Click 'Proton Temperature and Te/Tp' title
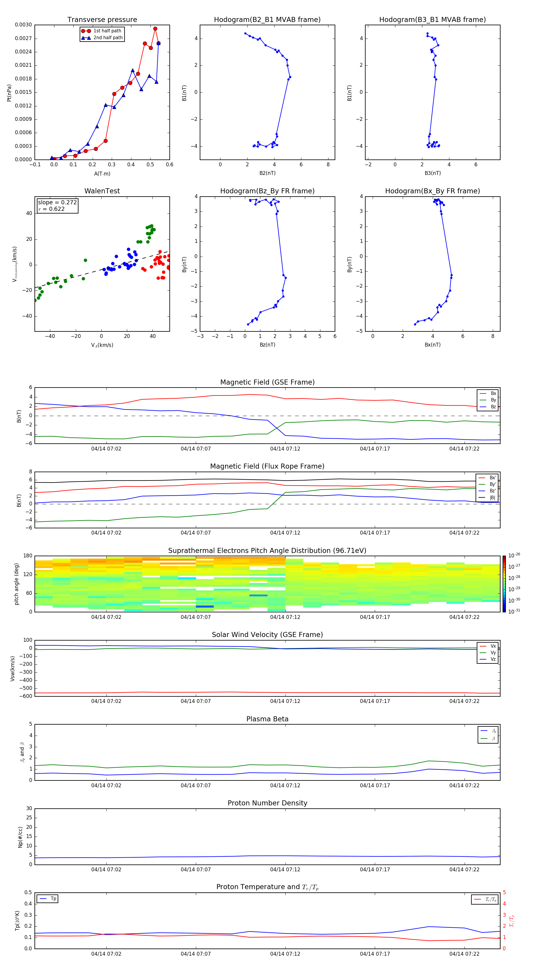 pos(267,887)
